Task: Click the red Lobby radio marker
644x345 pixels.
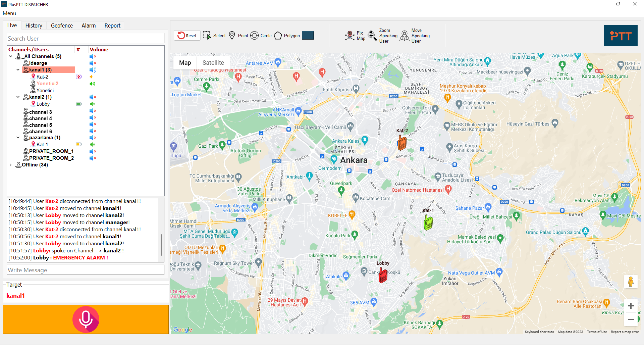Action: coord(383,275)
